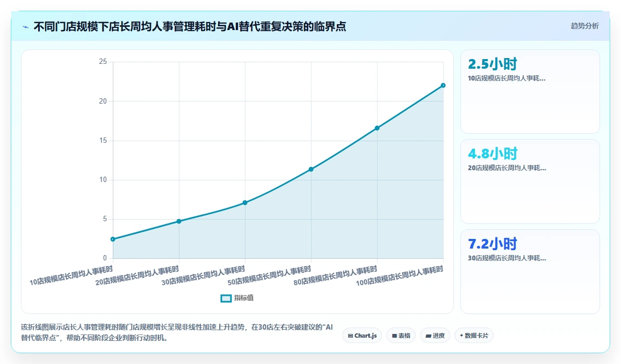The image size is (621, 364).
Task: Click the 80店规模 data point on the line
Action: coord(377,128)
